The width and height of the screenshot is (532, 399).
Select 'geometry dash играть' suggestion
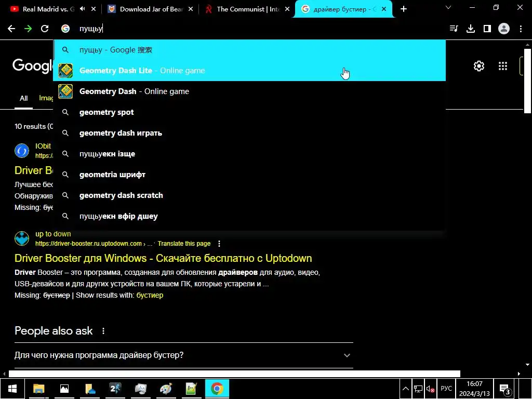coord(249,133)
